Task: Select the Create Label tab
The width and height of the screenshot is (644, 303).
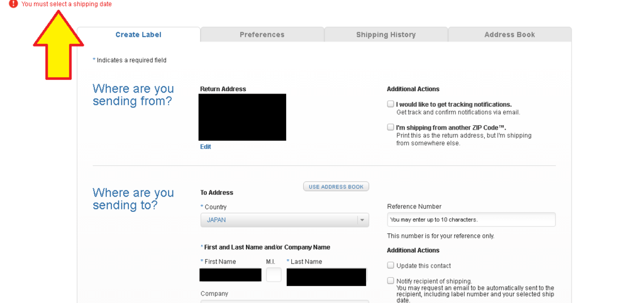Action: [138, 35]
